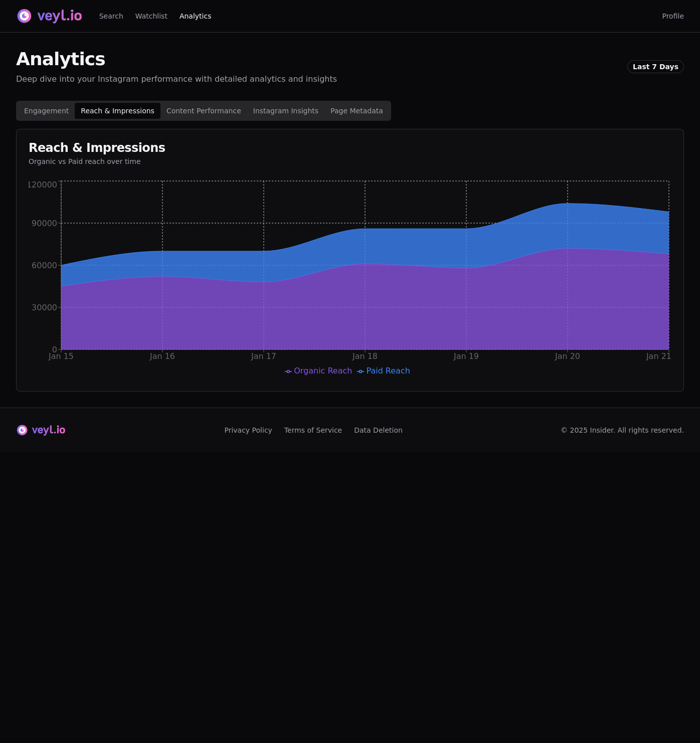The width and height of the screenshot is (700, 743).
Task: Switch to Instagram Insights tab
Action: [285, 111]
